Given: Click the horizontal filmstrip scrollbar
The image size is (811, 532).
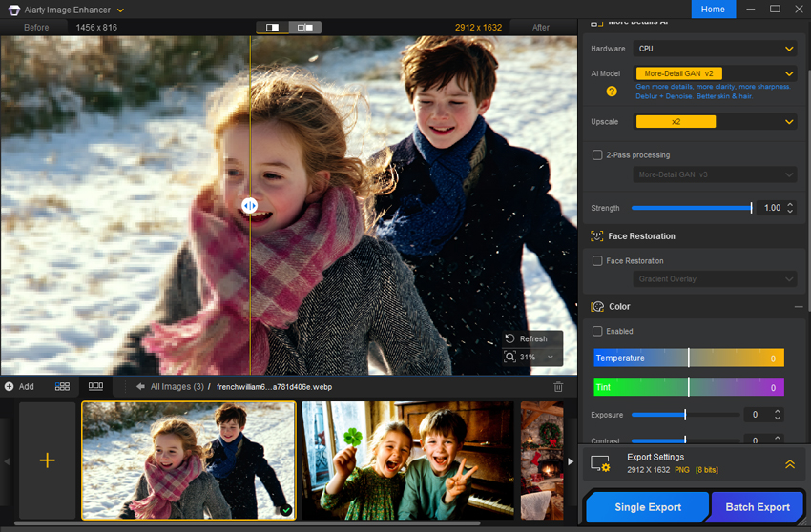Looking at the screenshot, I should [x=248, y=523].
